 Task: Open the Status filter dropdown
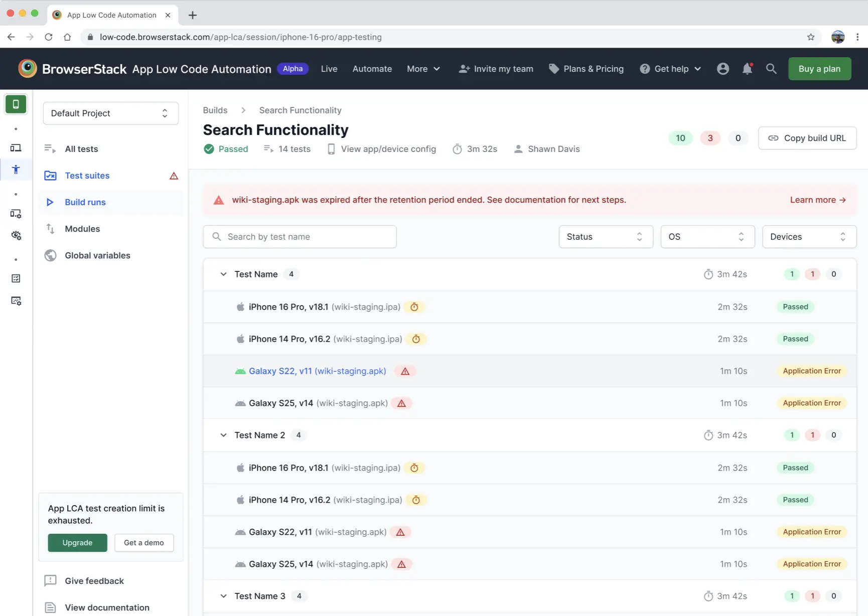coord(605,236)
